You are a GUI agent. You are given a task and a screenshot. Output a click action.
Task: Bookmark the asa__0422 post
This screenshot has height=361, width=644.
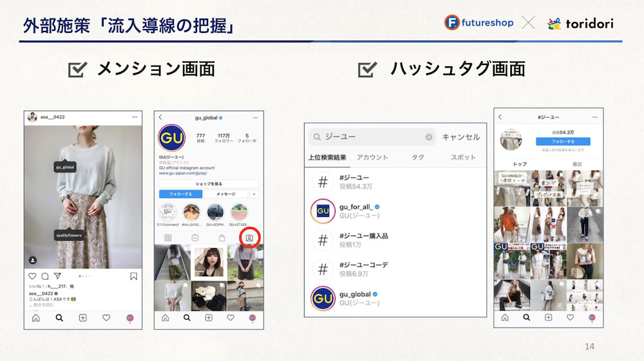[133, 276]
